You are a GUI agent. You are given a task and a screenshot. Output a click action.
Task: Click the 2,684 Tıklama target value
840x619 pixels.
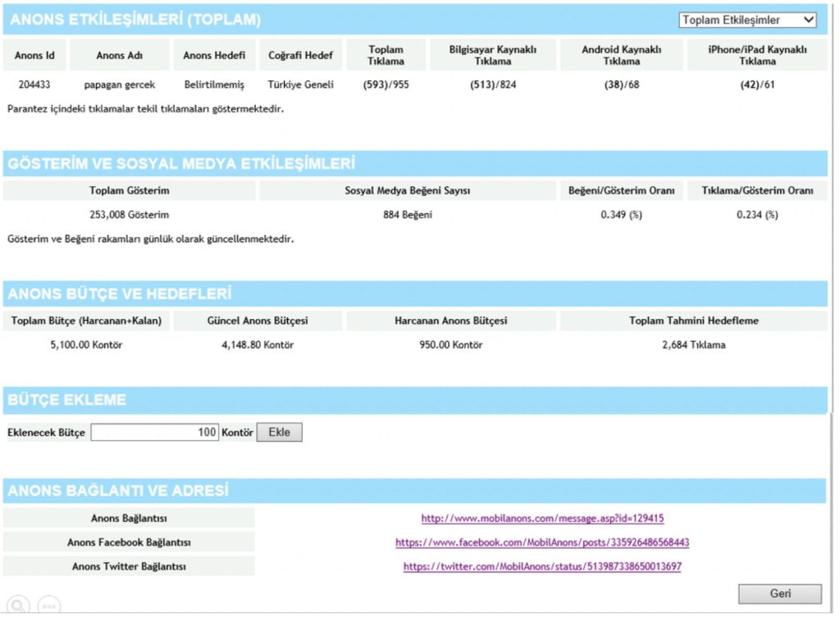coord(693,345)
